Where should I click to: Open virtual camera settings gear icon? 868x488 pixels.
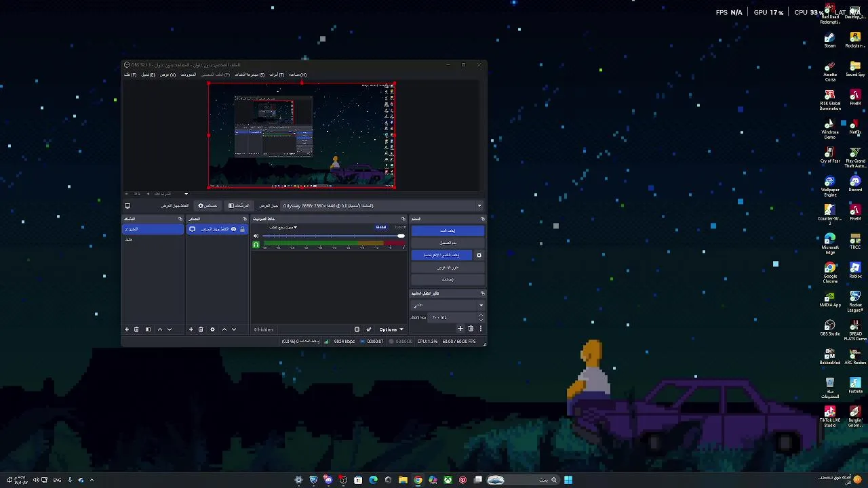click(479, 256)
